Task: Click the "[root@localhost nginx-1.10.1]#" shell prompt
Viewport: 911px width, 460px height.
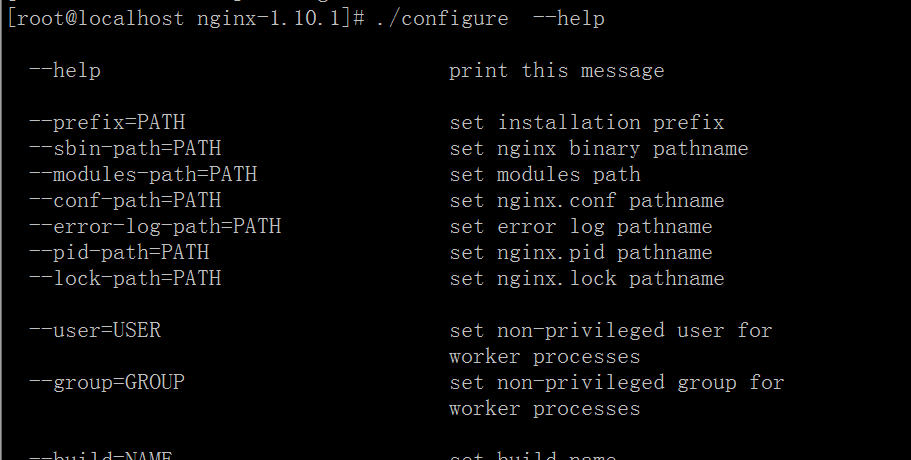Action: click(186, 19)
